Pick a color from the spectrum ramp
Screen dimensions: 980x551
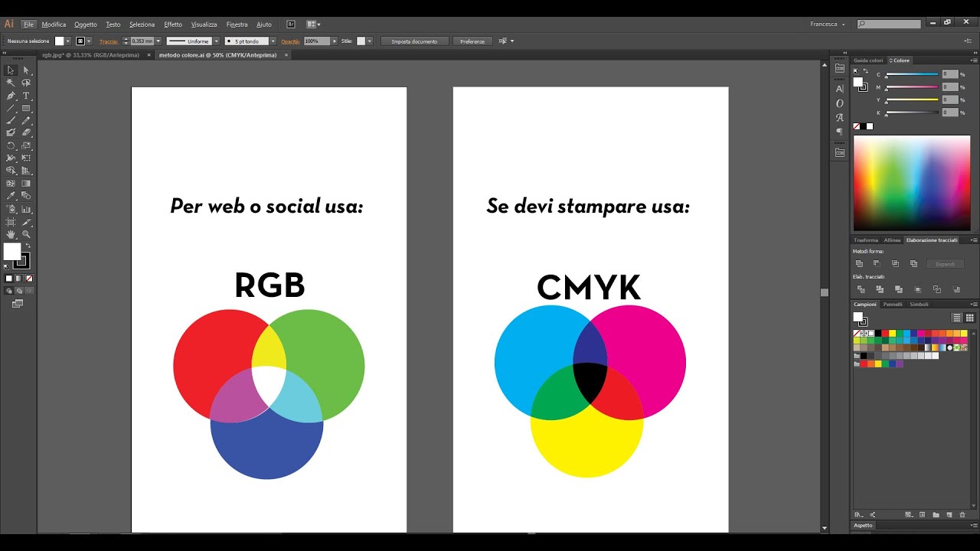click(912, 183)
